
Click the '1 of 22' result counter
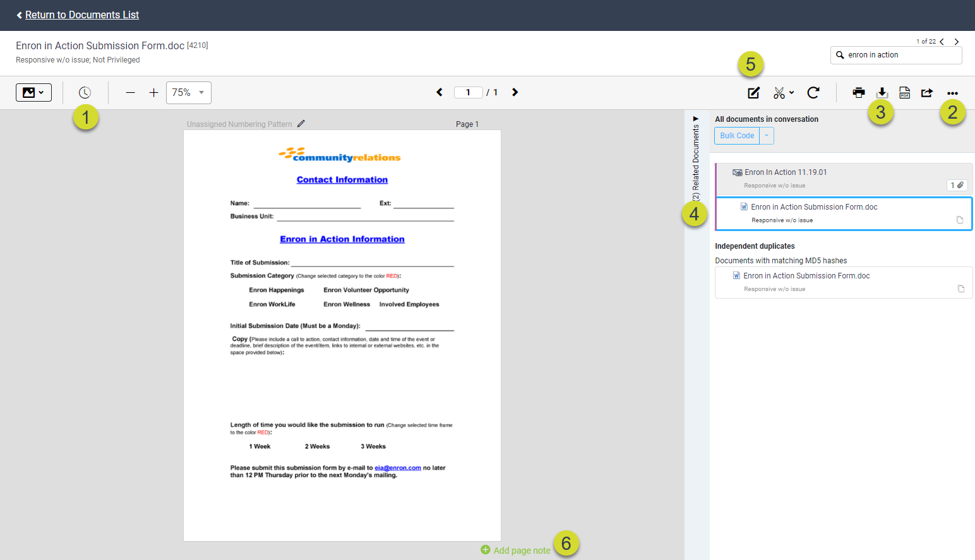(x=926, y=42)
